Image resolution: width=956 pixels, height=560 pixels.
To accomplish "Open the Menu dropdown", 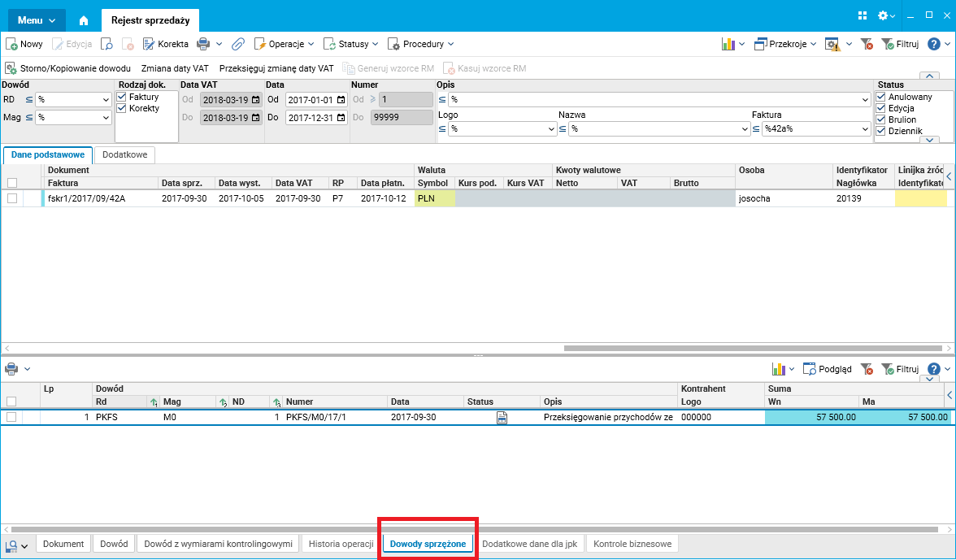I will 36,20.
